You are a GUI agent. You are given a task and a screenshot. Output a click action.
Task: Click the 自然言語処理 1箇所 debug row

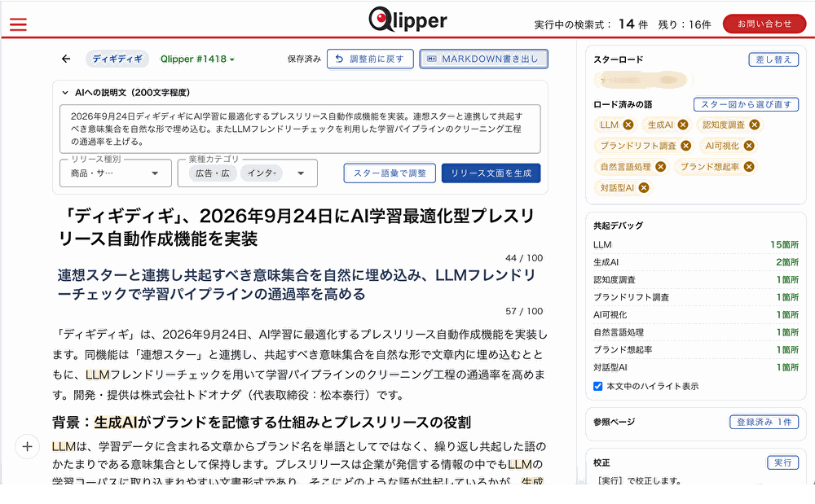click(x=696, y=332)
